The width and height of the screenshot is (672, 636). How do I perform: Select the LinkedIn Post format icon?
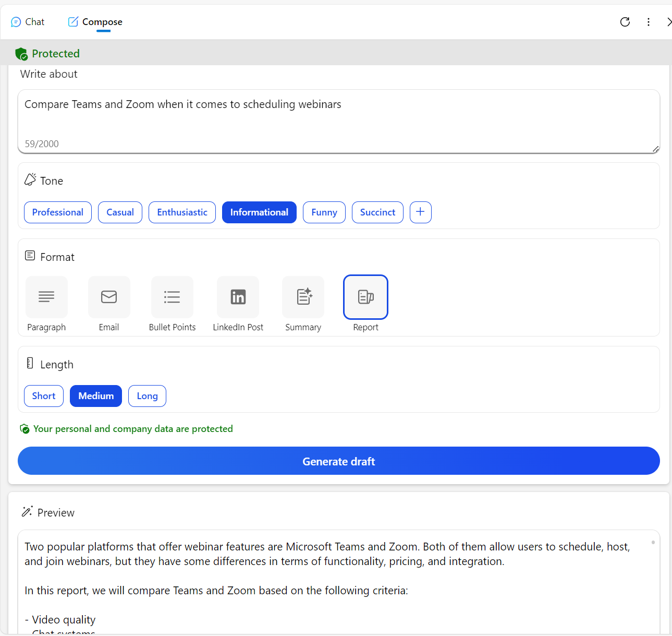(x=238, y=297)
